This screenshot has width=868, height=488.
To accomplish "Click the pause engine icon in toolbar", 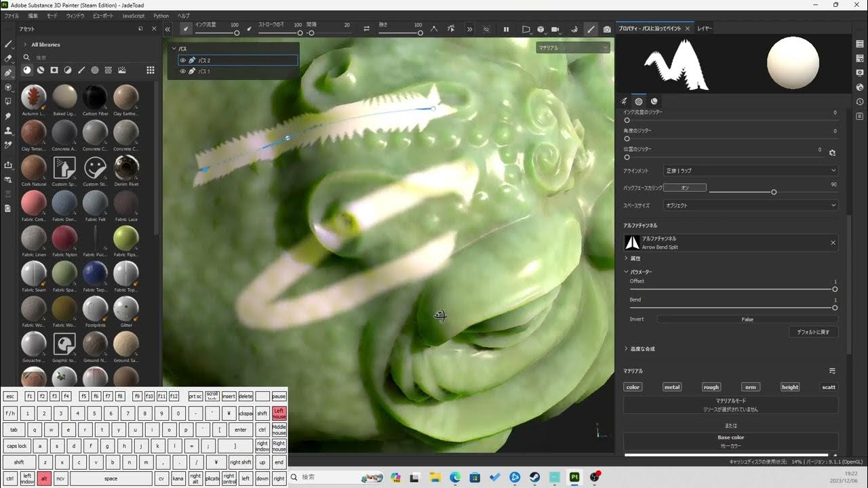I will coord(506,29).
